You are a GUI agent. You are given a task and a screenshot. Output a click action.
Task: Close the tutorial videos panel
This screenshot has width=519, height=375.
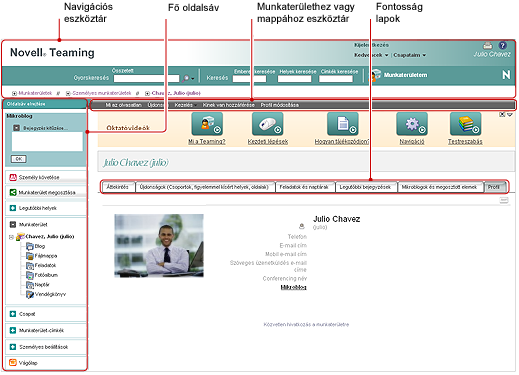[502, 115]
